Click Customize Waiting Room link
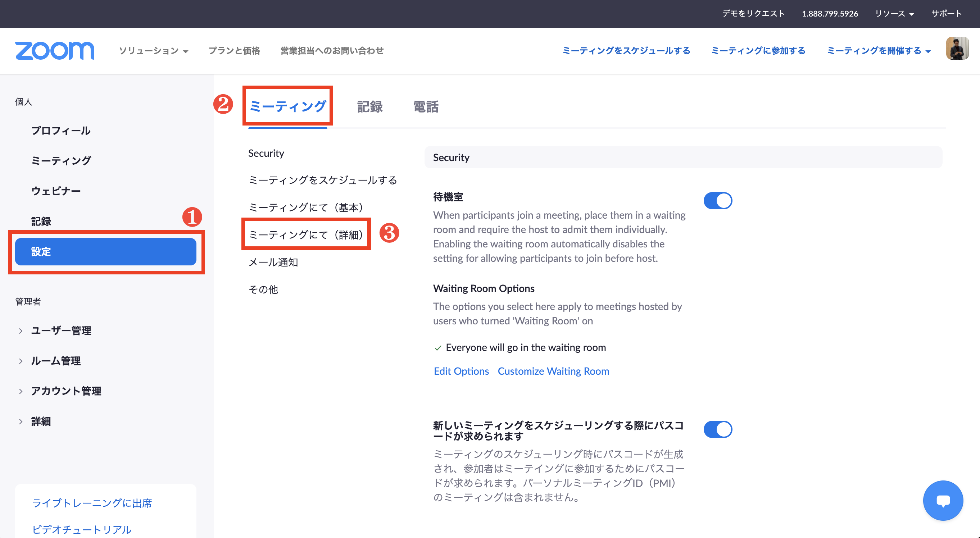The image size is (980, 538). (553, 371)
